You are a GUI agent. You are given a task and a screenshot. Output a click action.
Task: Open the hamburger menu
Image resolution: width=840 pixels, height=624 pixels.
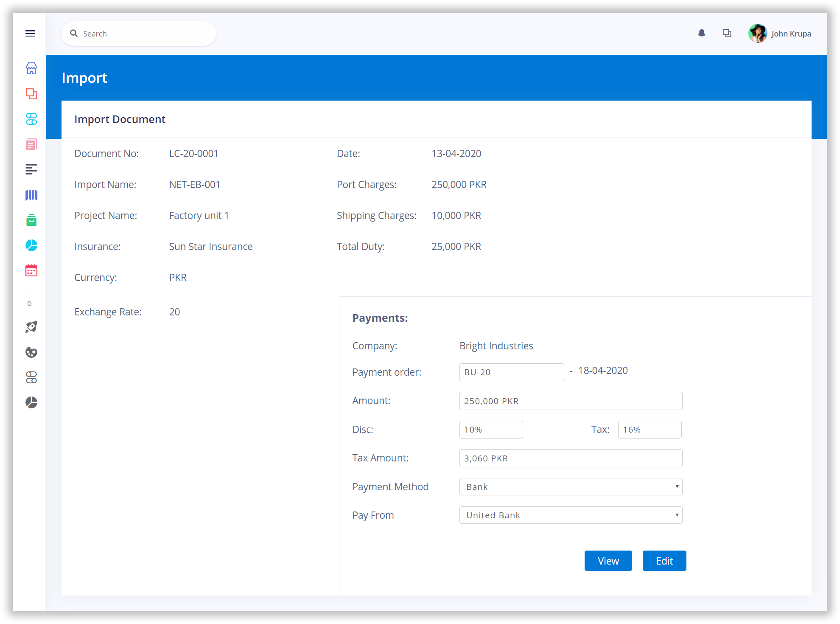(30, 34)
